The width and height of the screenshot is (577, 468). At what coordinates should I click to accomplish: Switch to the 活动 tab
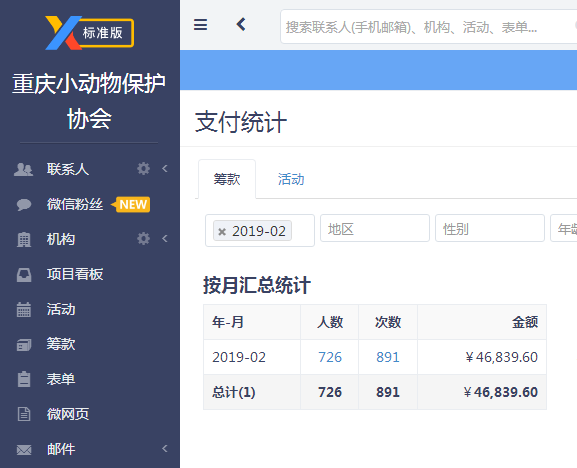point(291,179)
